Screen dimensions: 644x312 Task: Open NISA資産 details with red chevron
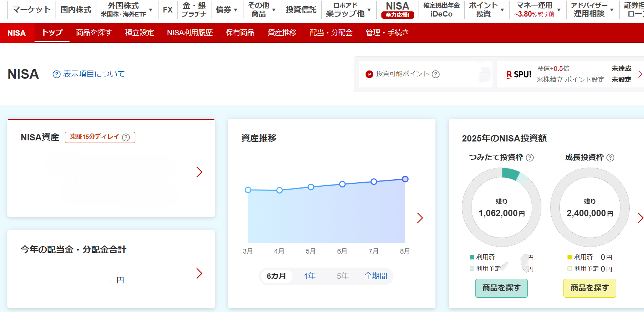click(x=199, y=172)
